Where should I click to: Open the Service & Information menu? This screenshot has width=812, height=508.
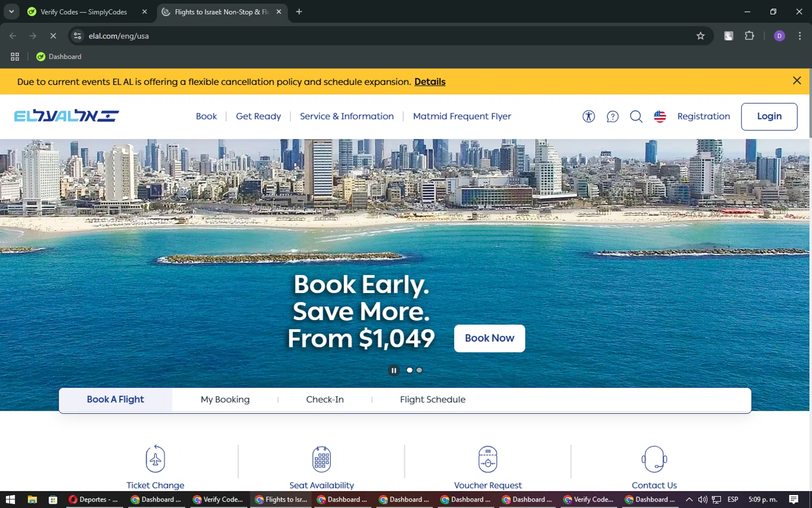click(x=346, y=116)
